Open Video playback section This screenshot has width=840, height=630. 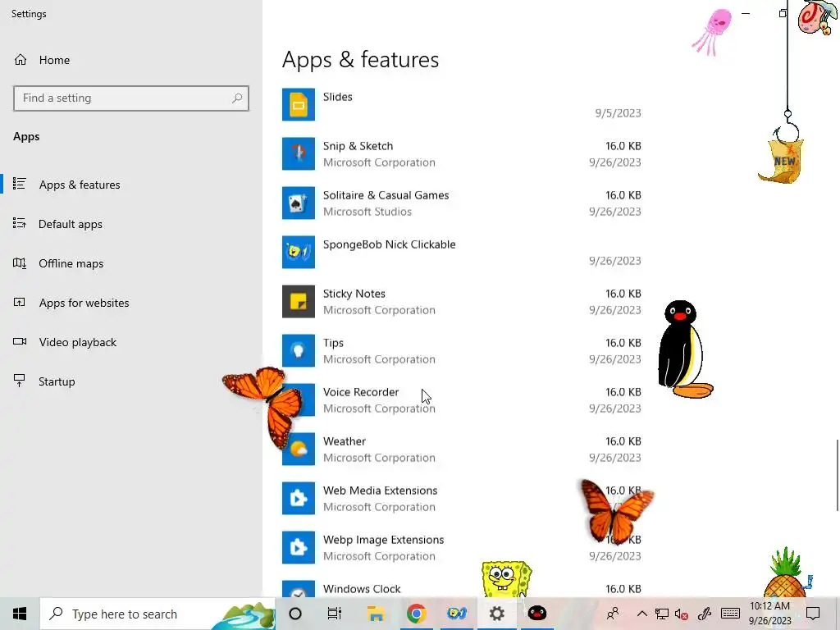click(x=131, y=342)
